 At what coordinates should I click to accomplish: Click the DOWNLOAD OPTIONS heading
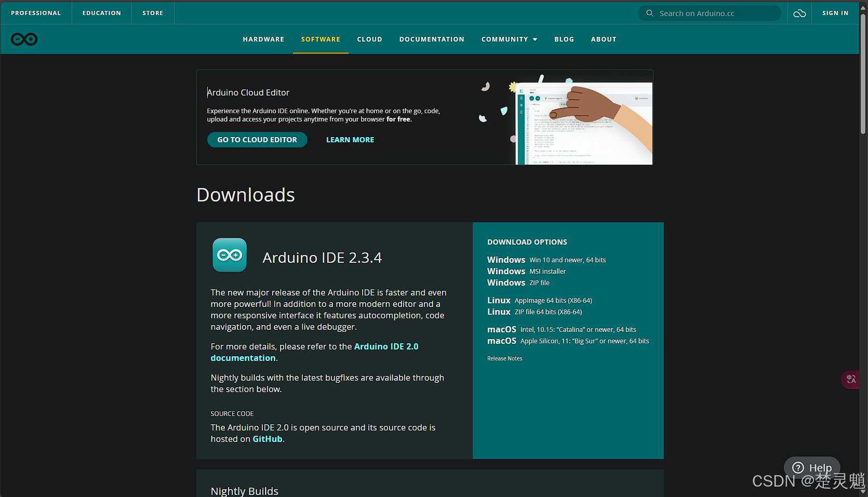click(527, 242)
